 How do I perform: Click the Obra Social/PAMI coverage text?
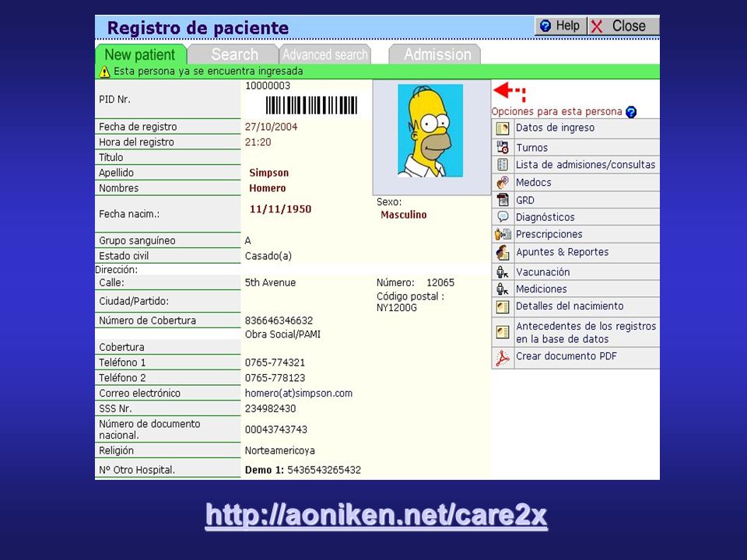click(x=282, y=334)
